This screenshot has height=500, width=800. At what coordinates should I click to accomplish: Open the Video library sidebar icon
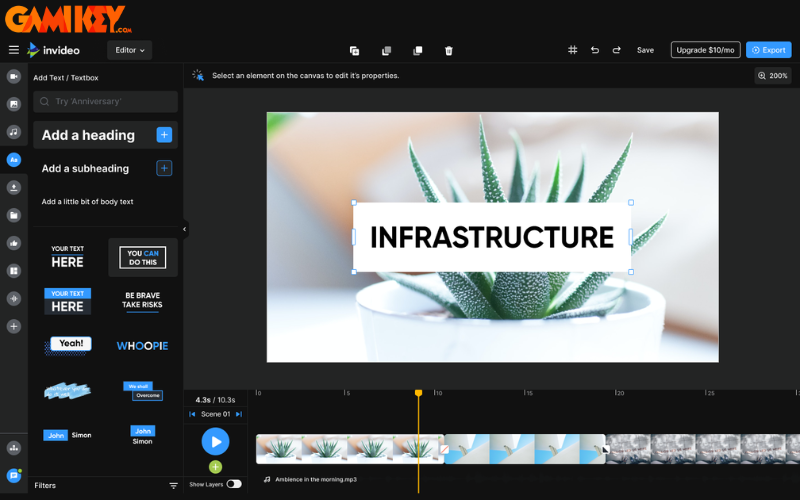14,77
